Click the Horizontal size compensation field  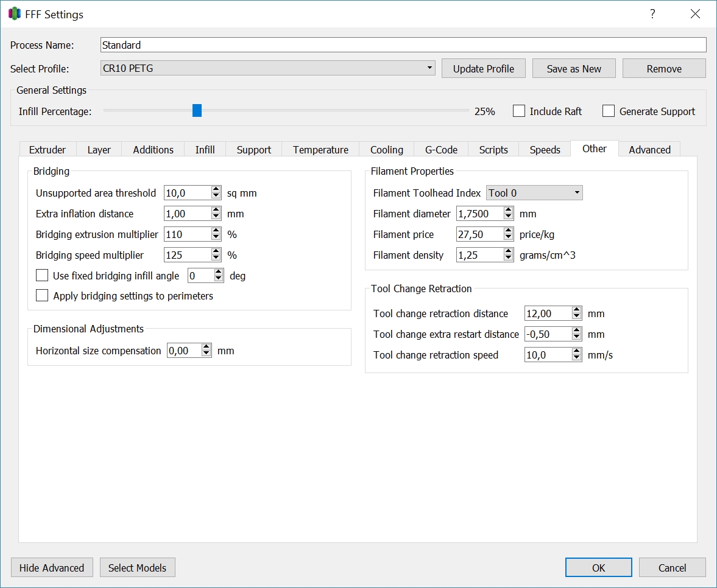pos(185,351)
